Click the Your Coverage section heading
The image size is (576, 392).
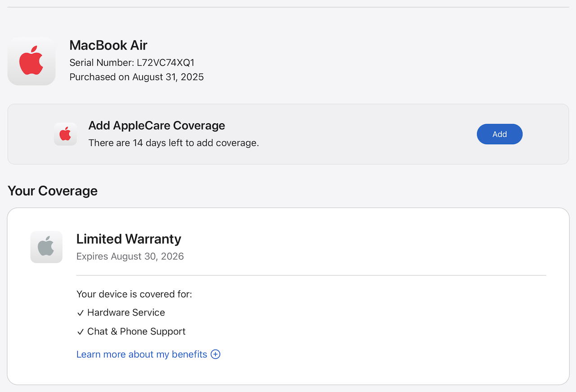(53, 191)
